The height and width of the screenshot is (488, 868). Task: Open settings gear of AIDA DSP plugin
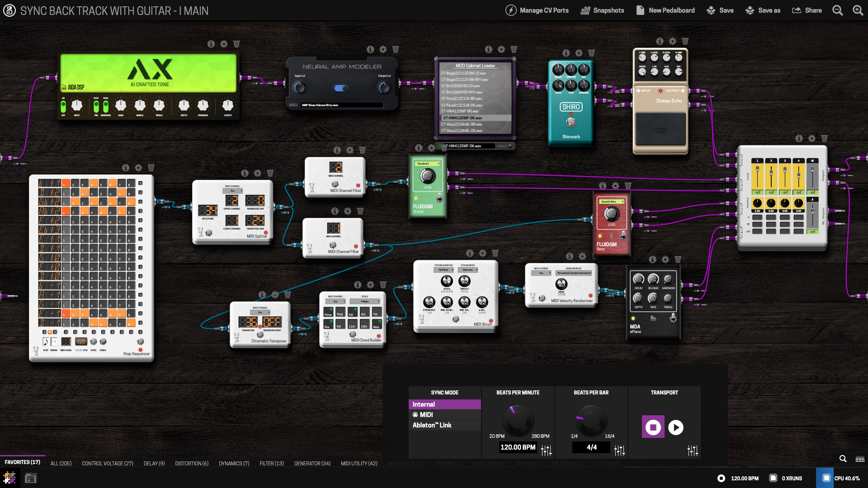tap(224, 44)
